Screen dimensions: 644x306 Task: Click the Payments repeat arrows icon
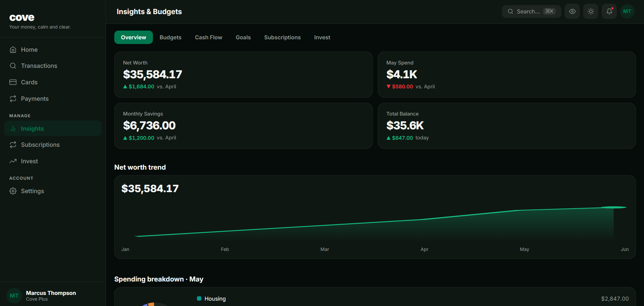pyautogui.click(x=13, y=99)
